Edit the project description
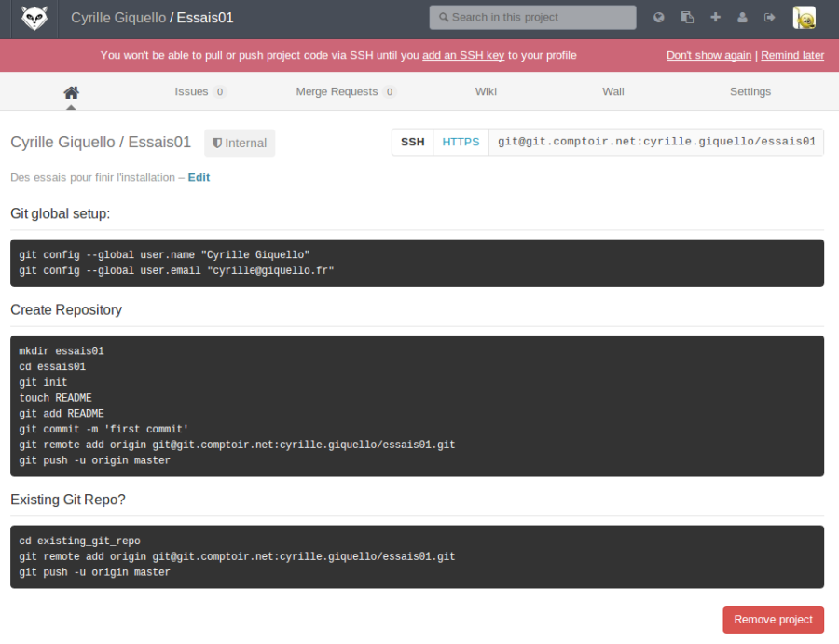The image size is (839, 644). 199,177
